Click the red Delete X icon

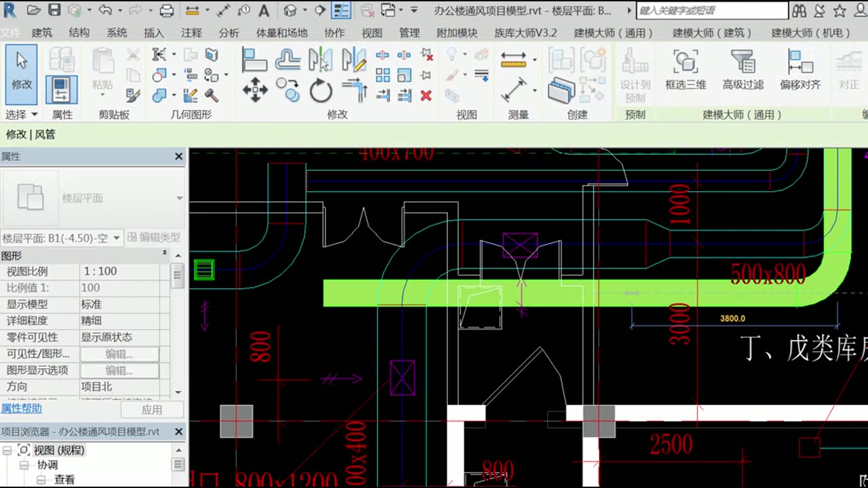point(426,96)
